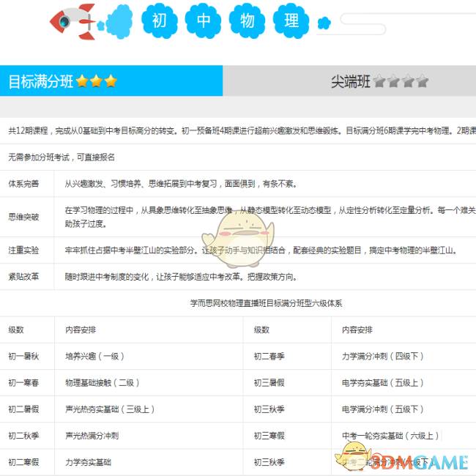Image resolution: width=476 pixels, height=476 pixels.
Task: Click the 注重实验 row label
Action: tap(23, 250)
